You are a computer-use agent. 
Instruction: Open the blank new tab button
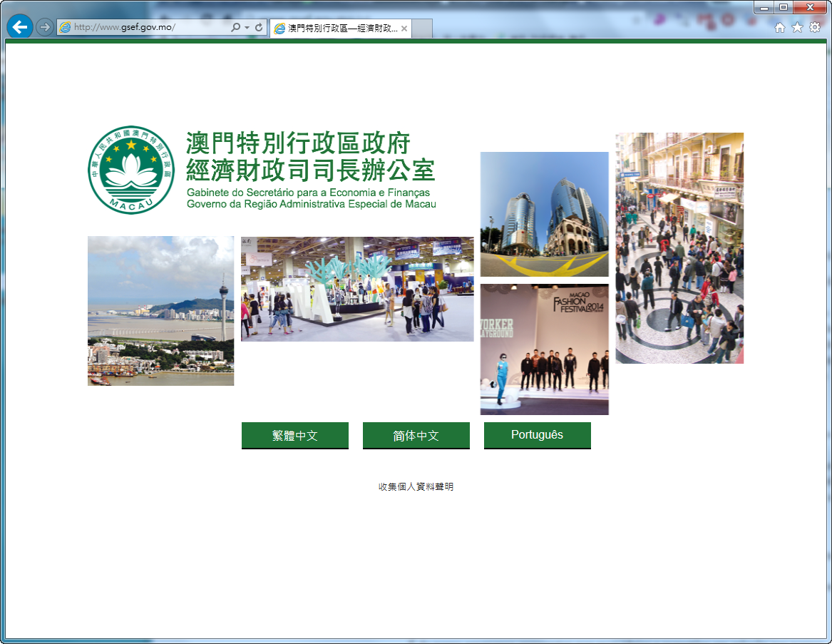422,29
